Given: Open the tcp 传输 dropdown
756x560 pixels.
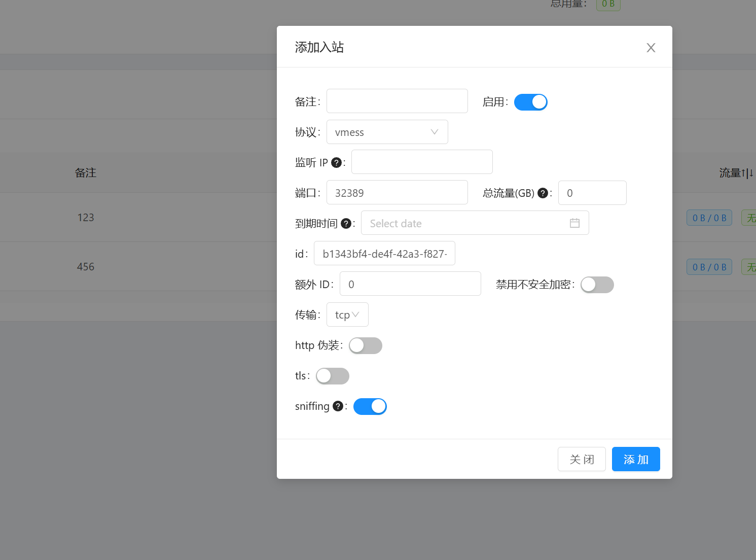Looking at the screenshot, I should click(x=347, y=314).
